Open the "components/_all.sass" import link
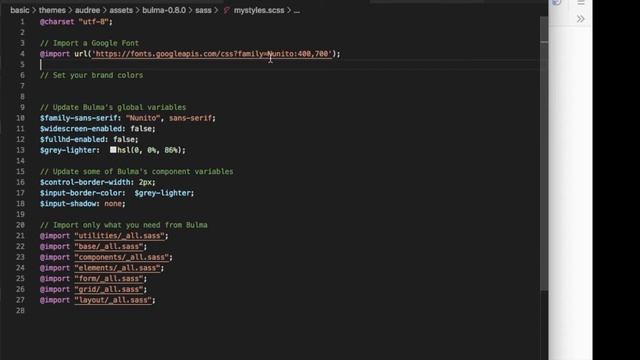640x360 pixels. [122, 257]
